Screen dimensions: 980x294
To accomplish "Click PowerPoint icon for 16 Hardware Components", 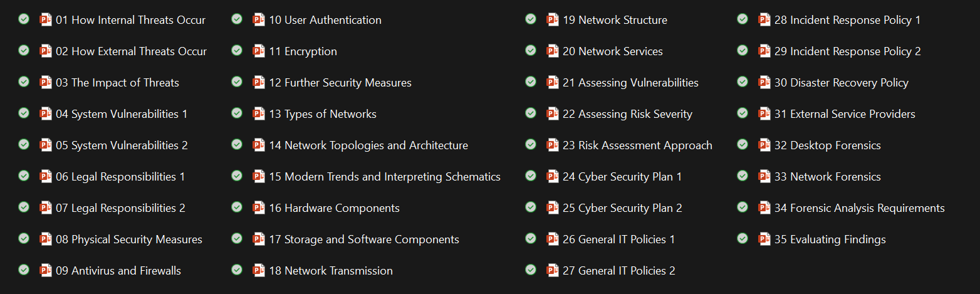I will pos(259,207).
